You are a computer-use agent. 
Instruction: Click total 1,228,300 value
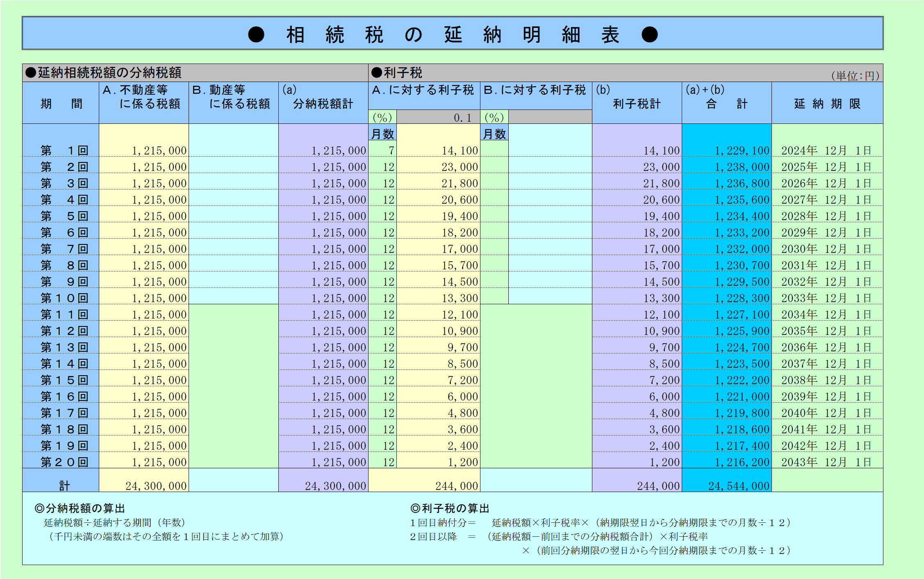pos(742,298)
